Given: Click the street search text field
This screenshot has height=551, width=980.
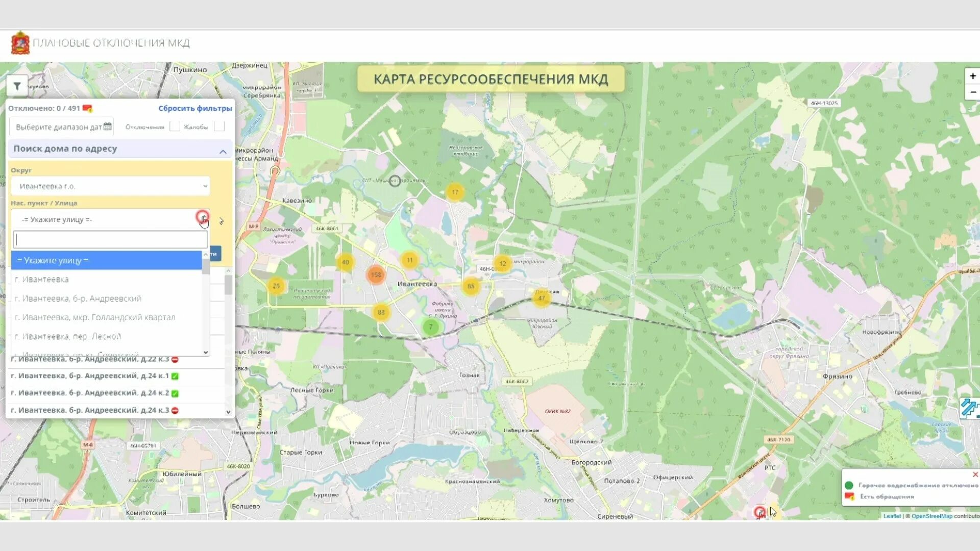Looking at the screenshot, I should pos(110,240).
